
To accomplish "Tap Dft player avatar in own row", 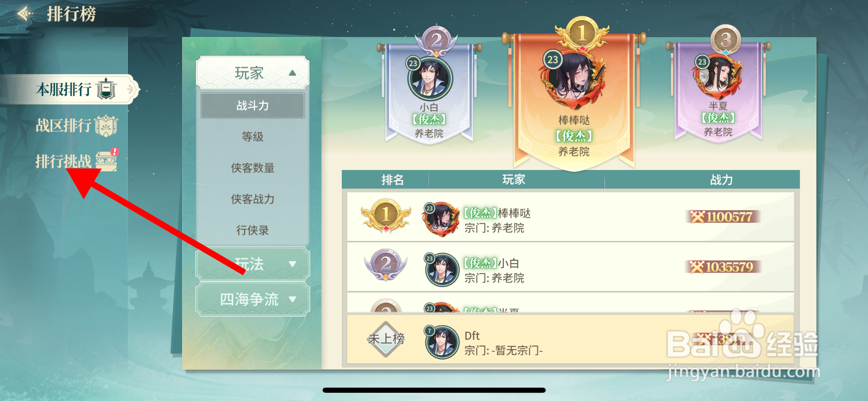I will [442, 342].
